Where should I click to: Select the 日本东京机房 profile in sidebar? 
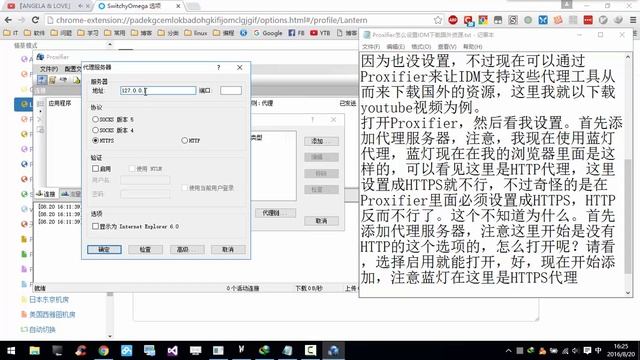pos(44,300)
